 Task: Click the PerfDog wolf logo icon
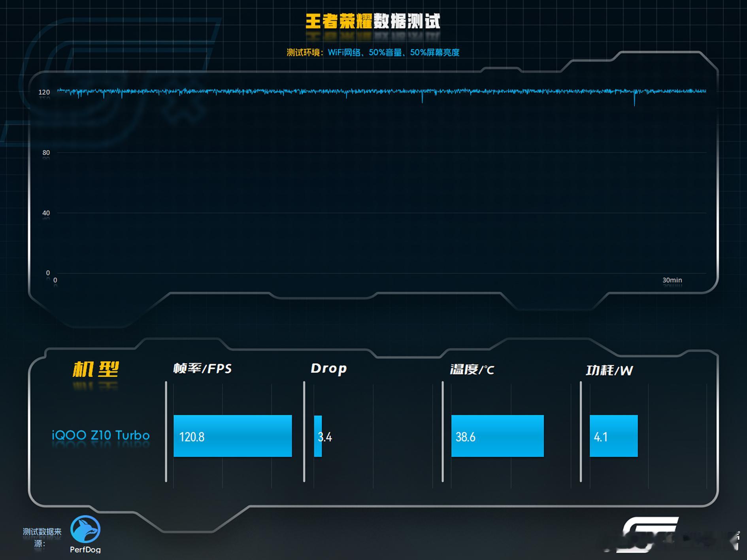tap(85, 529)
